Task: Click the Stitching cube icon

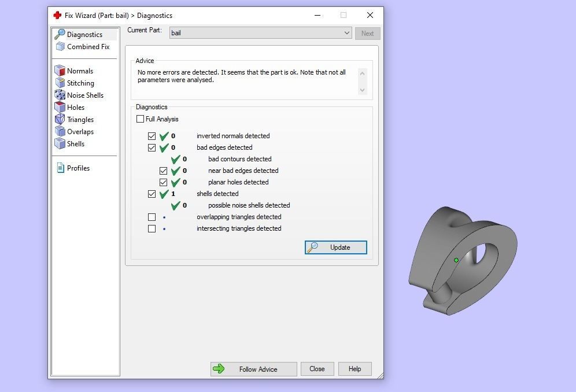Action: point(60,83)
